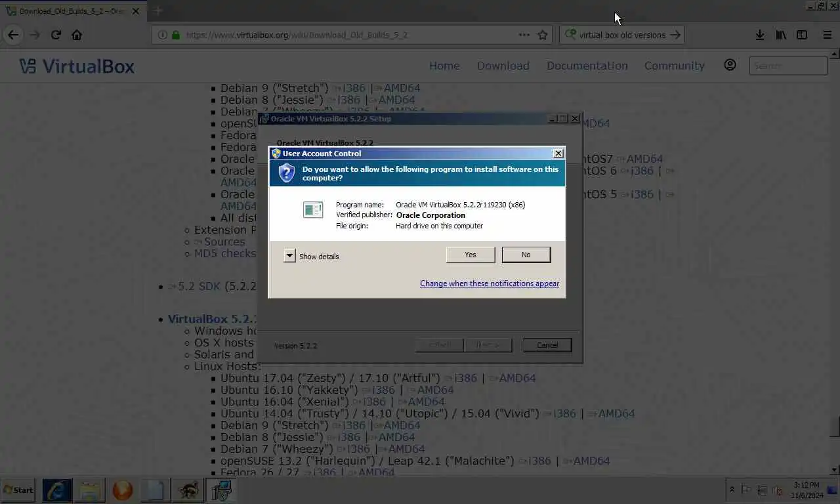840x504 pixels.
Task: Select the VirtualBox installer taskbar icon
Action: click(x=222, y=490)
